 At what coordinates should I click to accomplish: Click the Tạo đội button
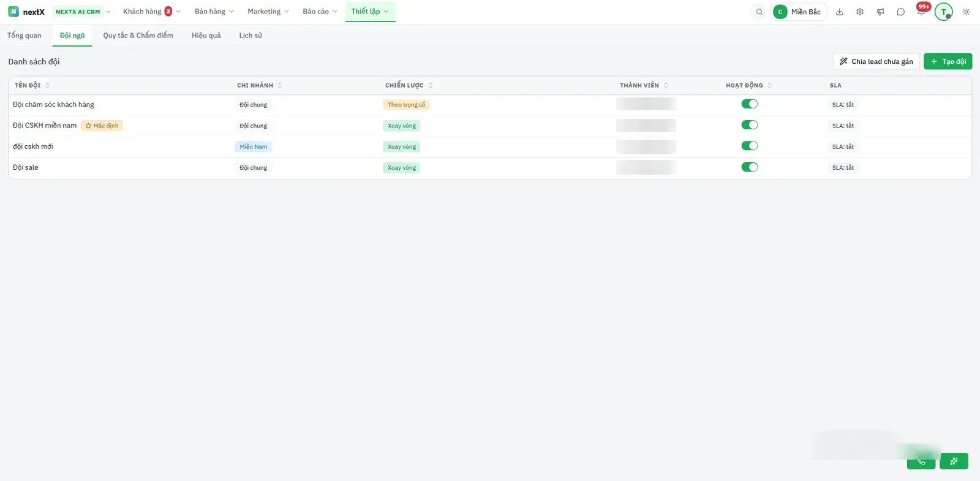[948, 61]
